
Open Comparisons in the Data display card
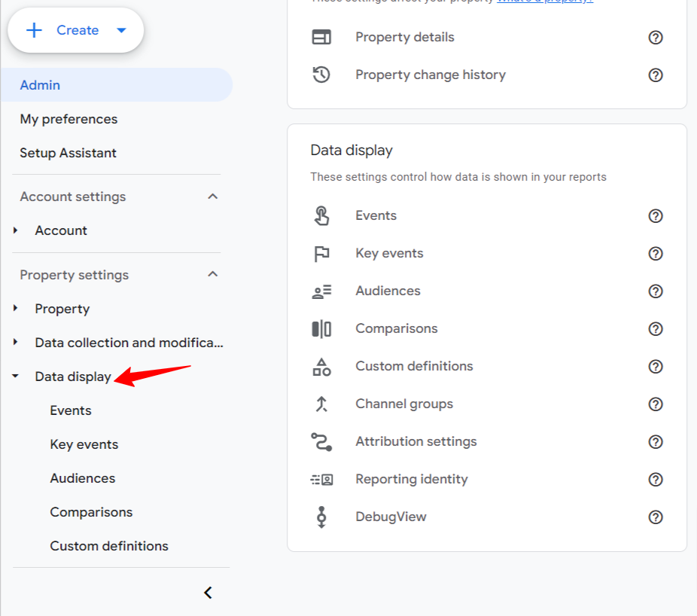[396, 329]
